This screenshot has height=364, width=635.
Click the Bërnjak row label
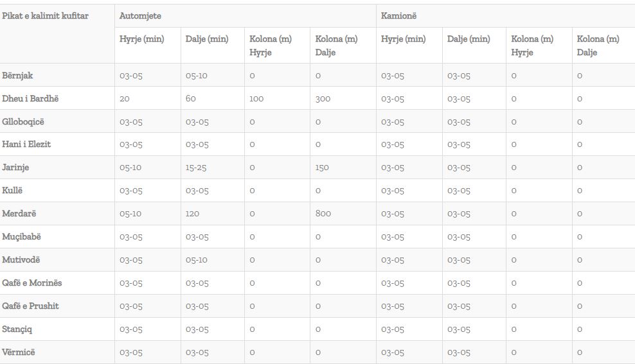coord(17,76)
